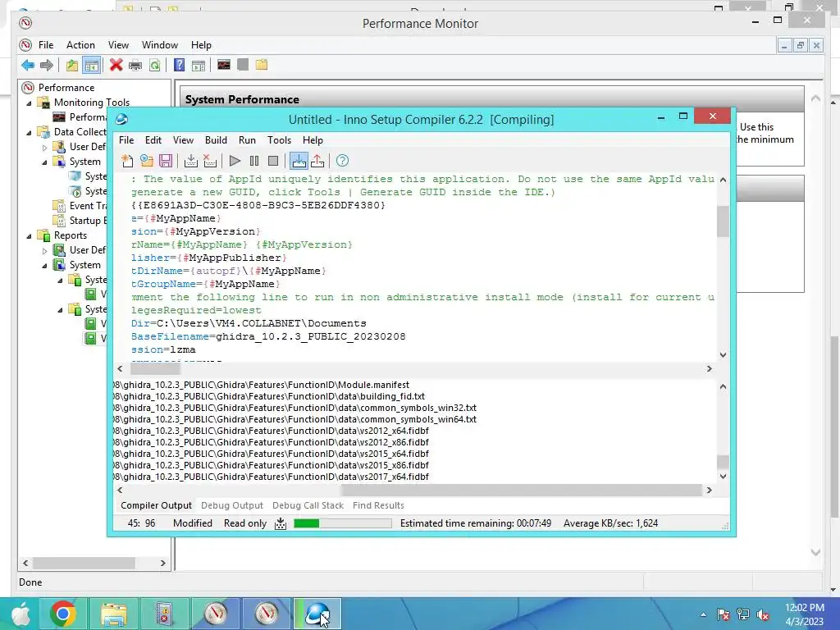Click the AppId GUID line in script editor
Image resolution: width=840 pixels, height=630 pixels.
pyautogui.click(x=258, y=205)
